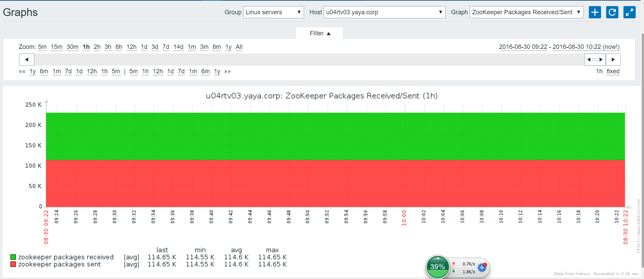
Task: Click the blue plus icon on network widget
Action: click(482, 268)
